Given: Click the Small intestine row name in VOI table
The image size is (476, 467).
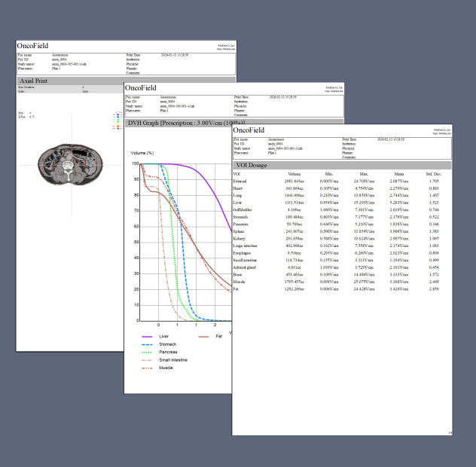Looking at the screenshot, I should 245,260.
